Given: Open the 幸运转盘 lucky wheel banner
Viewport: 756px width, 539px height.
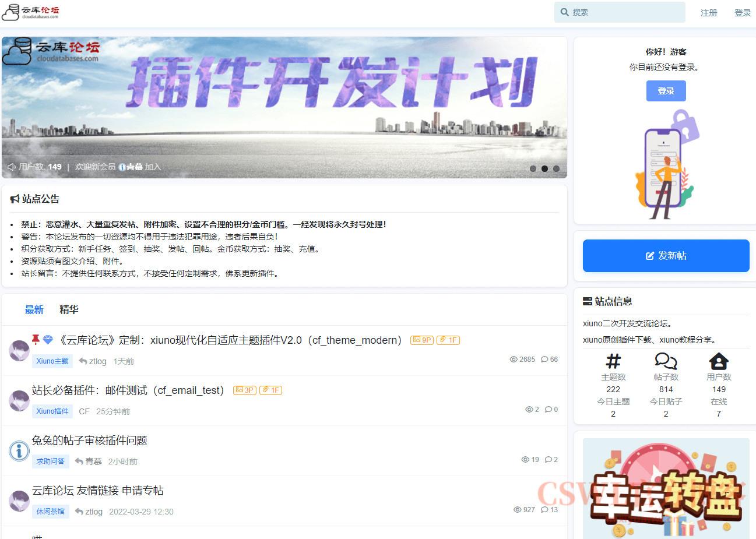Looking at the screenshot, I should pyautogui.click(x=666, y=489).
